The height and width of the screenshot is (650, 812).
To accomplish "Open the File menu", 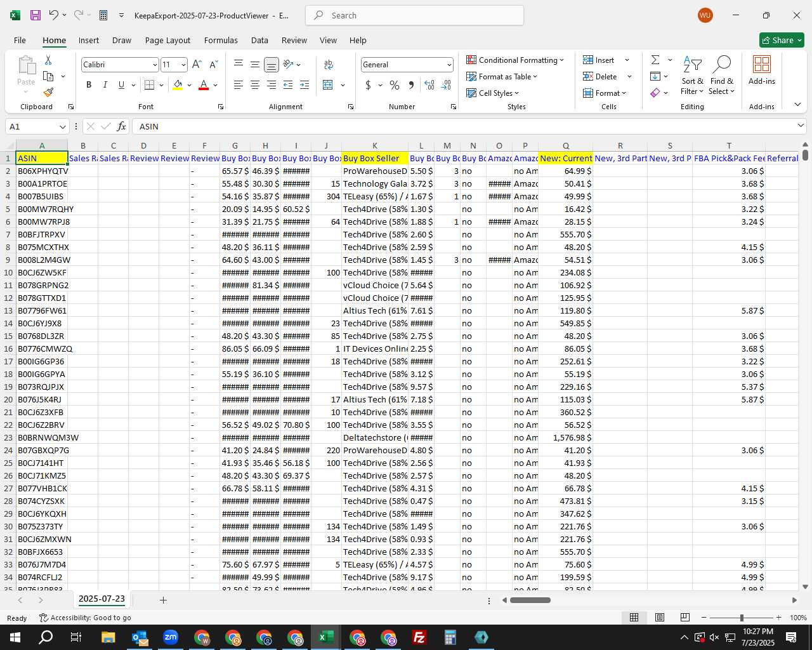I will [x=20, y=40].
